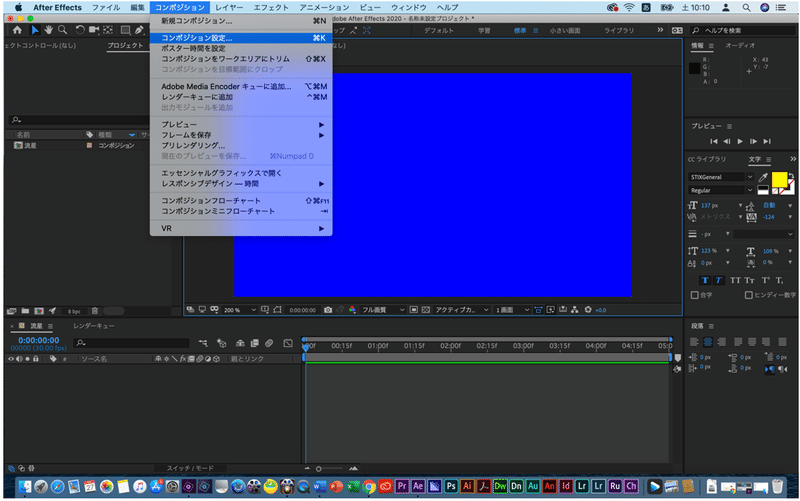Click the snapshot camera icon in viewer
800x501 pixels.
328,310
